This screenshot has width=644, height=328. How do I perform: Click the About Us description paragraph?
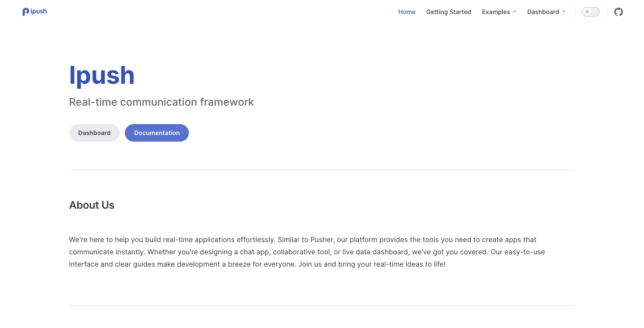[x=307, y=252]
